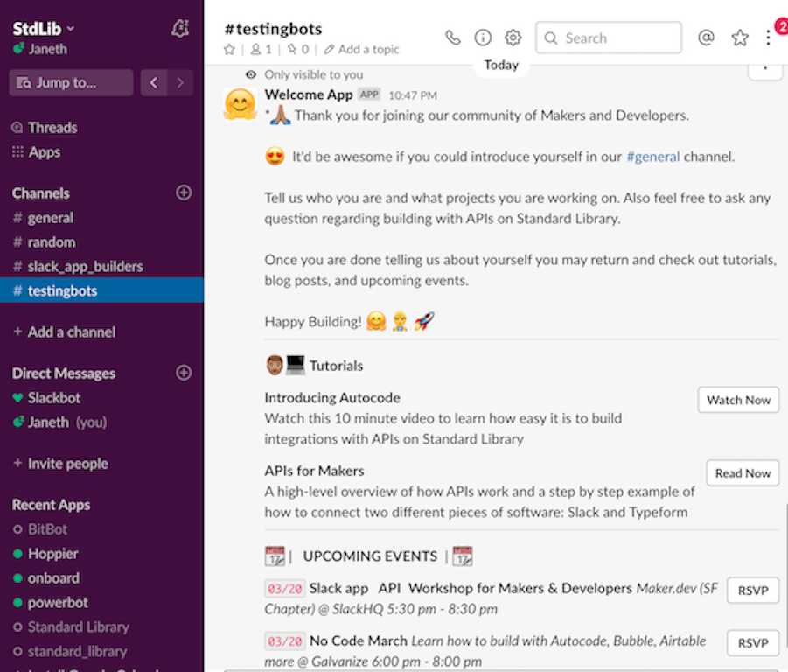This screenshot has width=788, height=672.
Task: Star the testingbots channel in header
Action: click(x=230, y=49)
